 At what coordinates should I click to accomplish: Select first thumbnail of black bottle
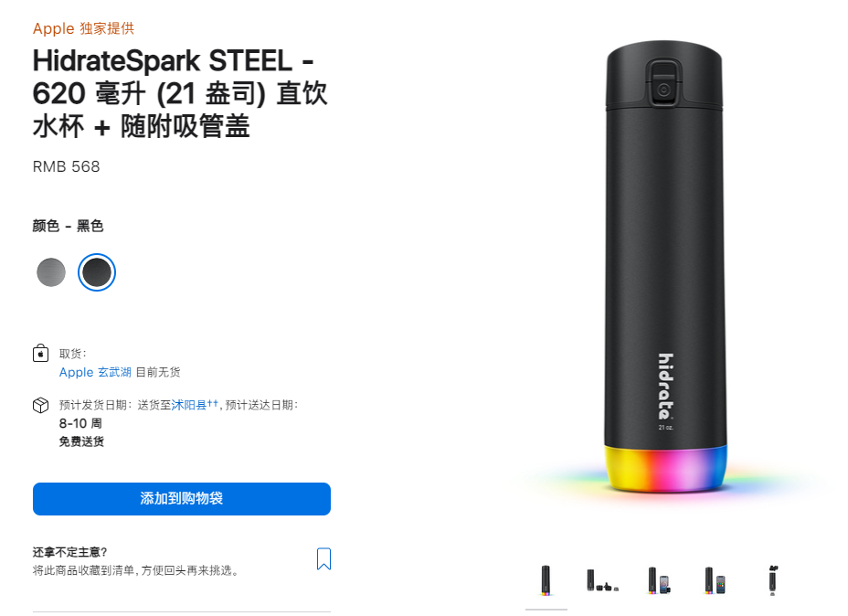click(546, 580)
